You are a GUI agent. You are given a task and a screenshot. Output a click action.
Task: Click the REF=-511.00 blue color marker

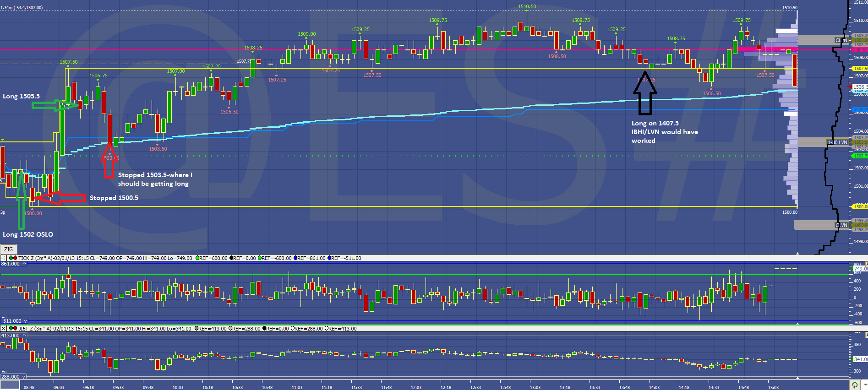click(x=329, y=258)
